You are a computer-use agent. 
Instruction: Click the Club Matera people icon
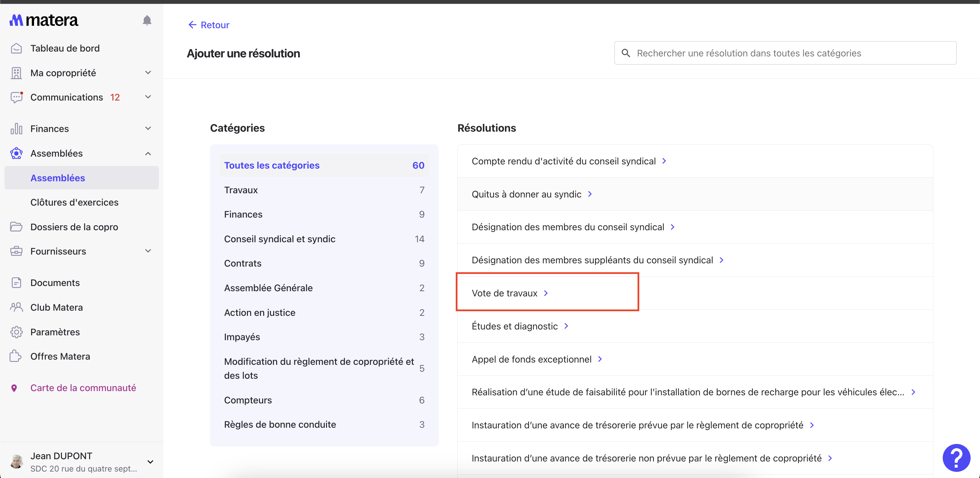pyautogui.click(x=16, y=307)
